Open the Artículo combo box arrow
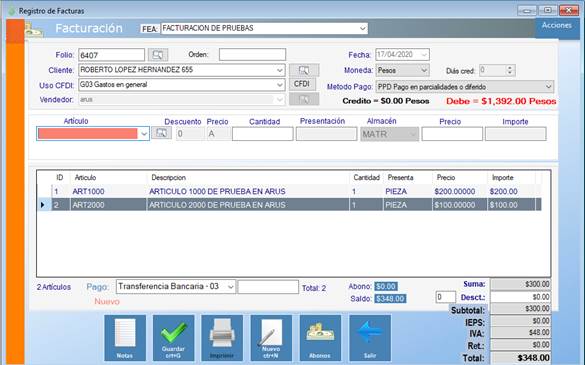This screenshot has width=585, height=365. (144, 134)
